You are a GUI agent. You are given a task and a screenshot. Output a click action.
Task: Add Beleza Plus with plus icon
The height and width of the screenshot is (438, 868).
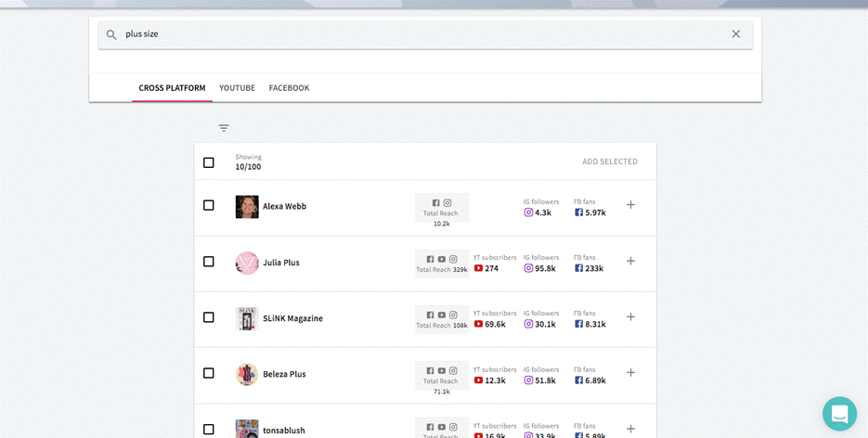tap(631, 373)
